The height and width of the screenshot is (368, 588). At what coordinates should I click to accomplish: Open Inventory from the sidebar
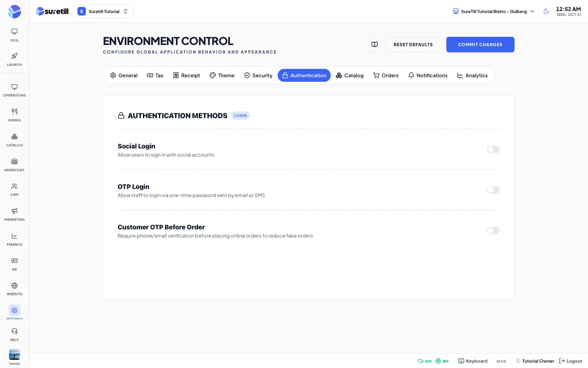point(14,165)
